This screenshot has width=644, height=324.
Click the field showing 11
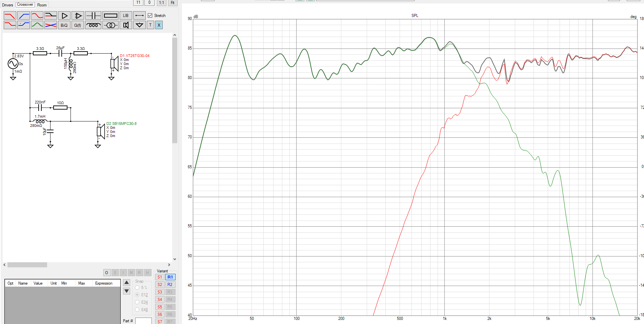coord(138,3)
